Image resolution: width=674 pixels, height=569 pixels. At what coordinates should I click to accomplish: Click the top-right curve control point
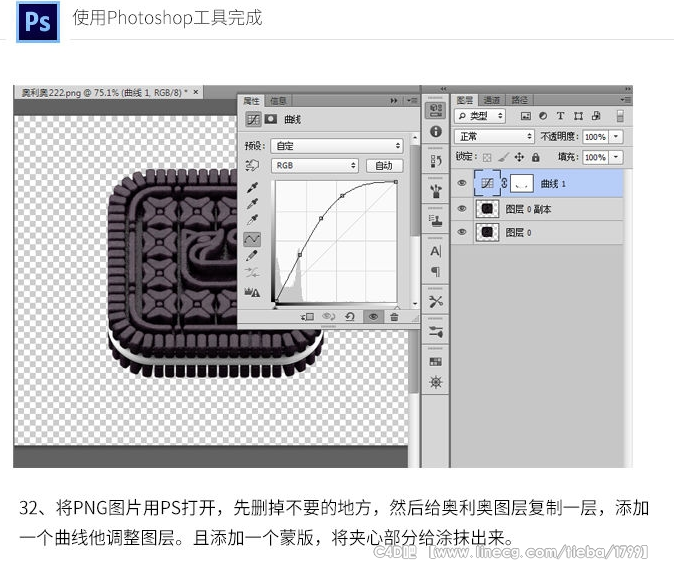tap(396, 182)
